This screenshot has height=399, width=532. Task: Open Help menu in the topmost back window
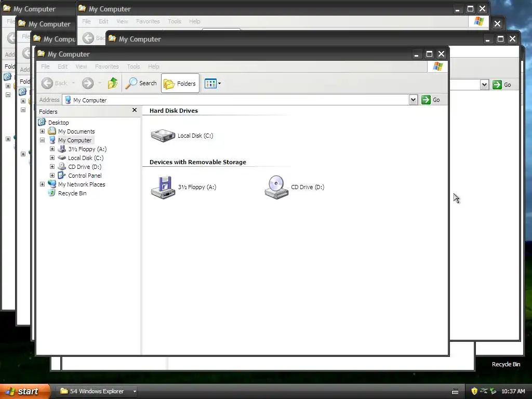click(194, 21)
